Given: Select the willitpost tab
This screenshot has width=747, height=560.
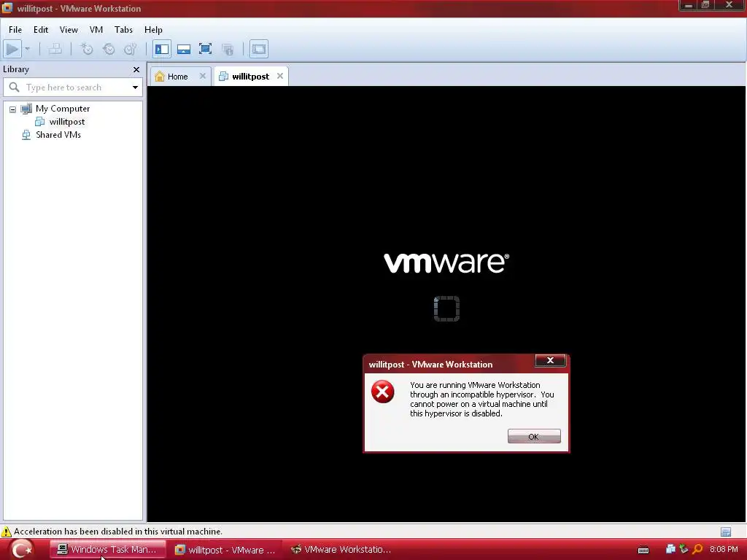Looking at the screenshot, I should [x=250, y=76].
